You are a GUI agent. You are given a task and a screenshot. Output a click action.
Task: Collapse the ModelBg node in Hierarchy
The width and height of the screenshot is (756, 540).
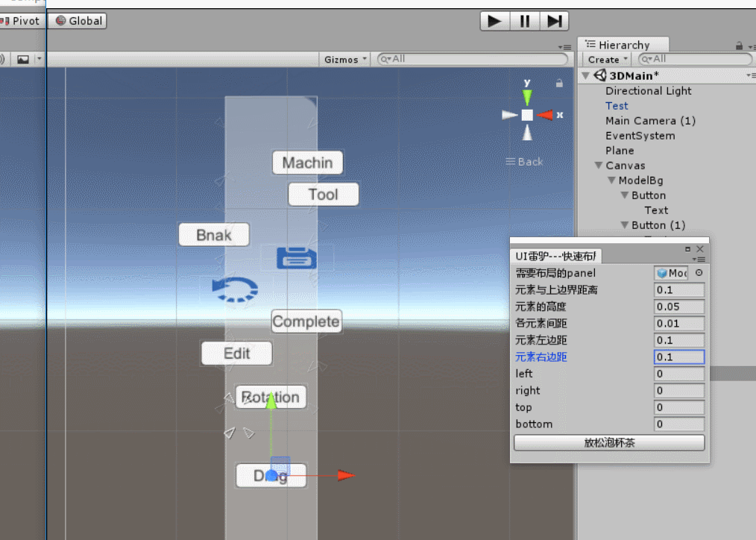[x=612, y=180]
